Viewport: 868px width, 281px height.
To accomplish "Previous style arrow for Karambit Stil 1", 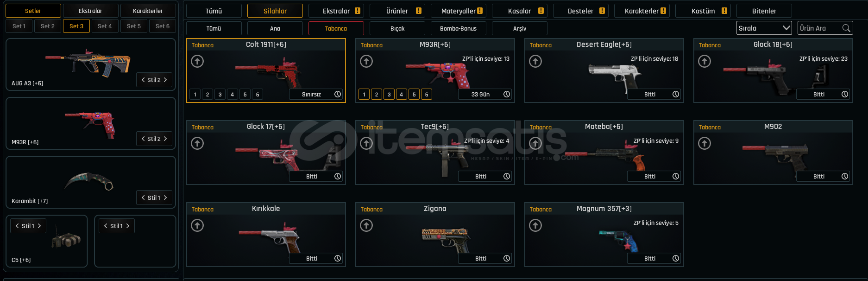I will pos(143,198).
